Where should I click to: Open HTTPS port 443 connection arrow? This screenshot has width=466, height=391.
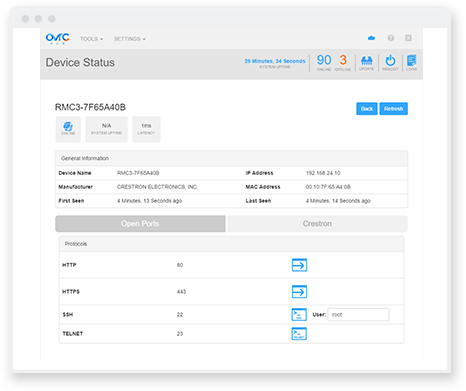(299, 292)
